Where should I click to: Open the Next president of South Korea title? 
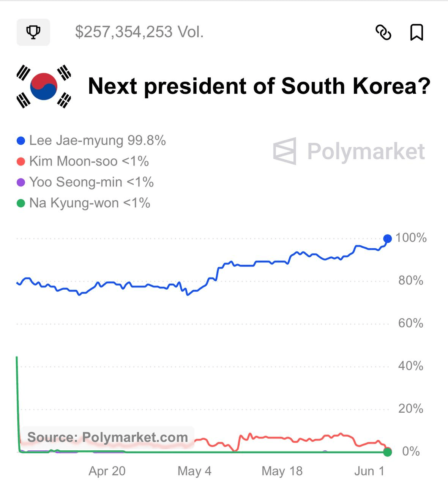(x=259, y=86)
